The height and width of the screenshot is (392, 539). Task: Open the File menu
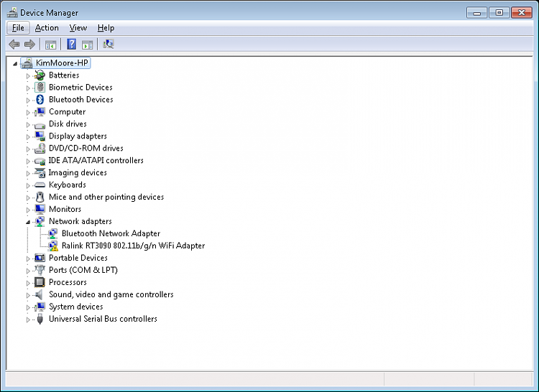coord(18,28)
